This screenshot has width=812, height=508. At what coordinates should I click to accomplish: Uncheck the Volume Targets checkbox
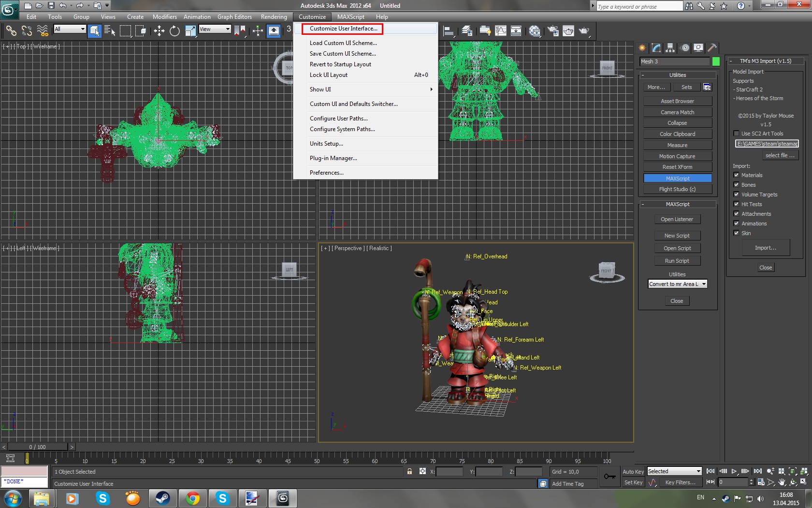736,194
